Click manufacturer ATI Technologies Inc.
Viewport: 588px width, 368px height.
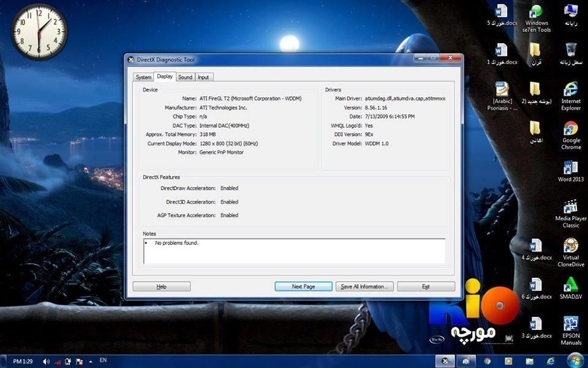point(223,107)
